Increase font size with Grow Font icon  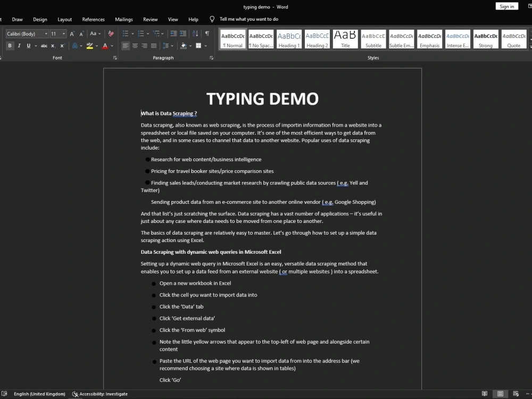(x=72, y=34)
